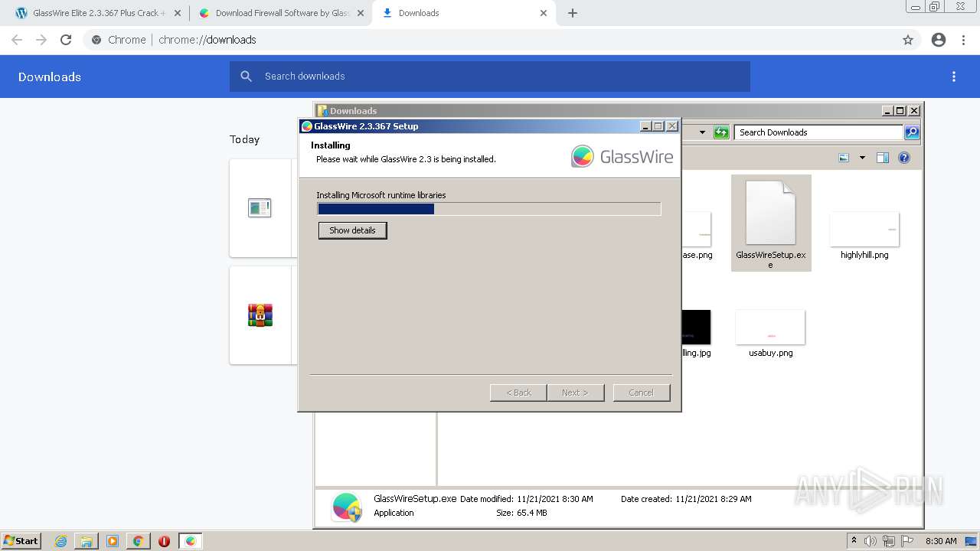This screenshot has width=980, height=551.
Task: Reload the Chrome page
Action: (x=66, y=40)
